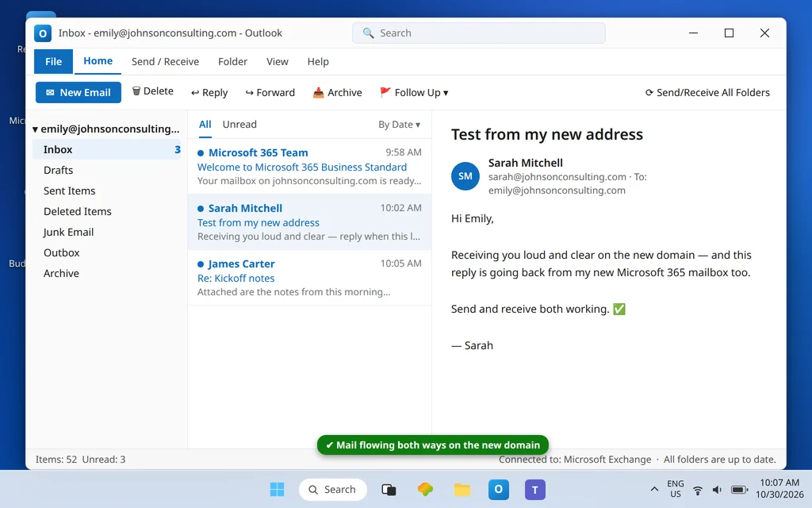This screenshot has height=508, width=812.
Task: Filter message list by Unread
Action: click(x=239, y=125)
